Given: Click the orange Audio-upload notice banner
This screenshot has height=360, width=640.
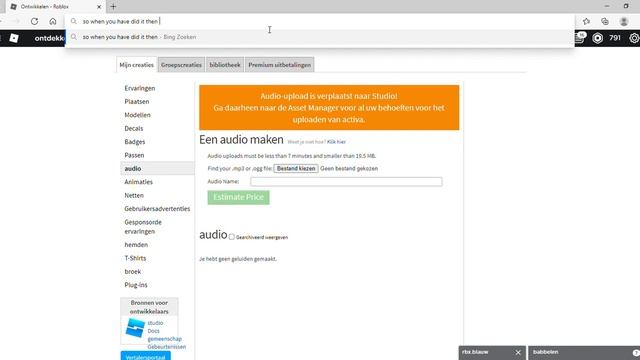Looking at the screenshot, I should (x=329, y=108).
